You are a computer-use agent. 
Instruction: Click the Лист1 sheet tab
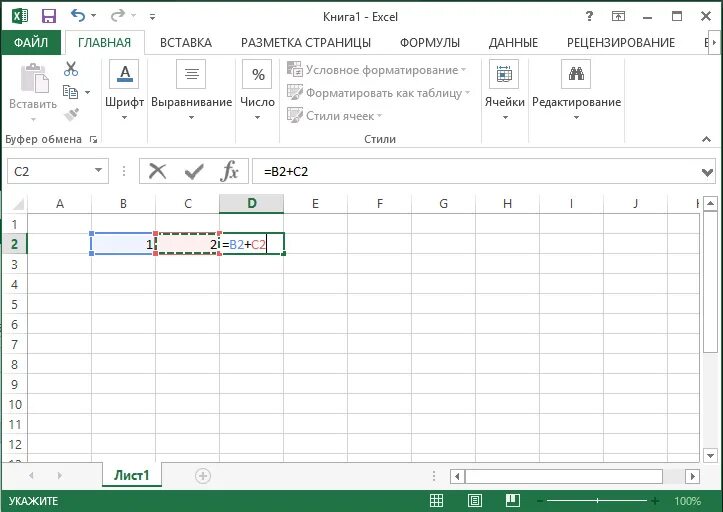coord(132,475)
